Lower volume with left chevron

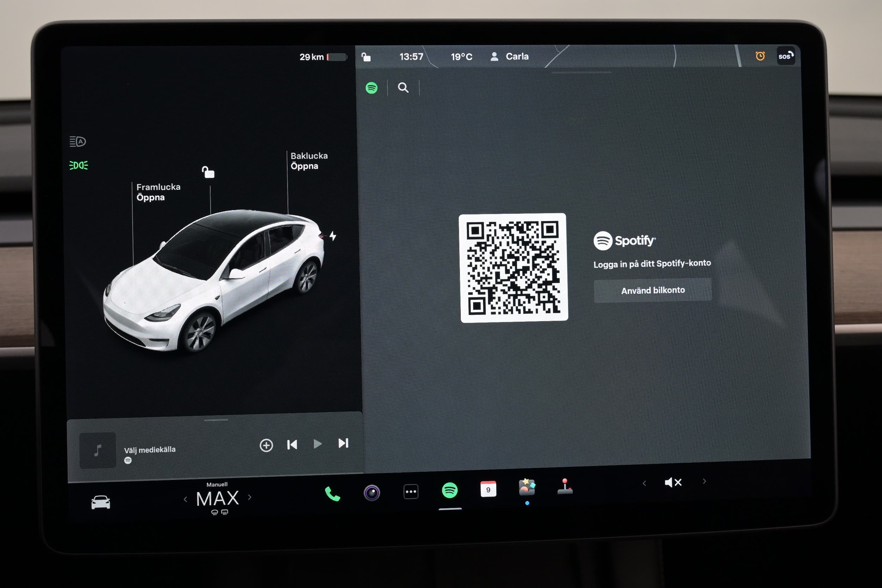coord(644,483)
